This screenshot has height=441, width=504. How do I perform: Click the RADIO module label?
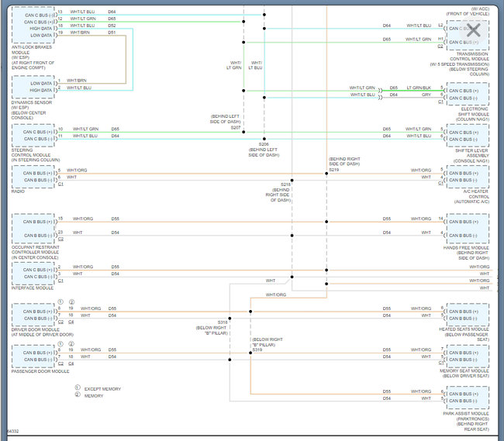[18, 191]
